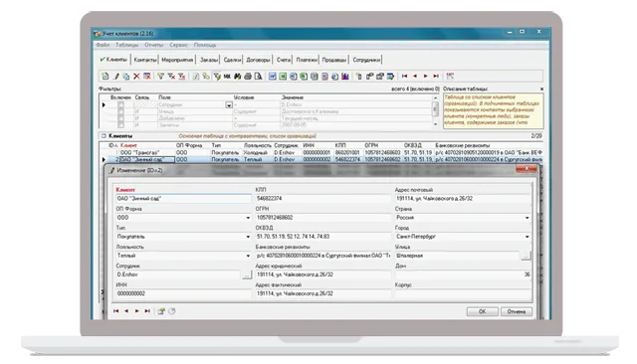Open the Тип dropdown showing Покупатель
This screenshot has width=637, height=364.
coord(248,237)
